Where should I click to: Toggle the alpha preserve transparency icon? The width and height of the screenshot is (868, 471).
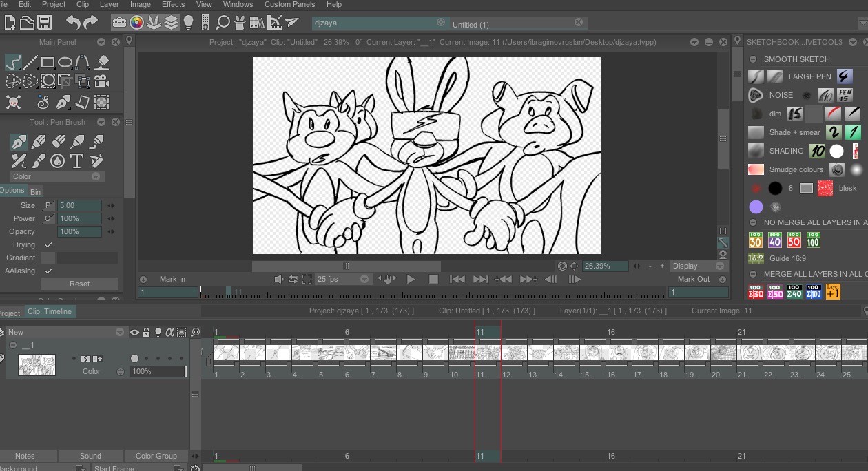170,332
